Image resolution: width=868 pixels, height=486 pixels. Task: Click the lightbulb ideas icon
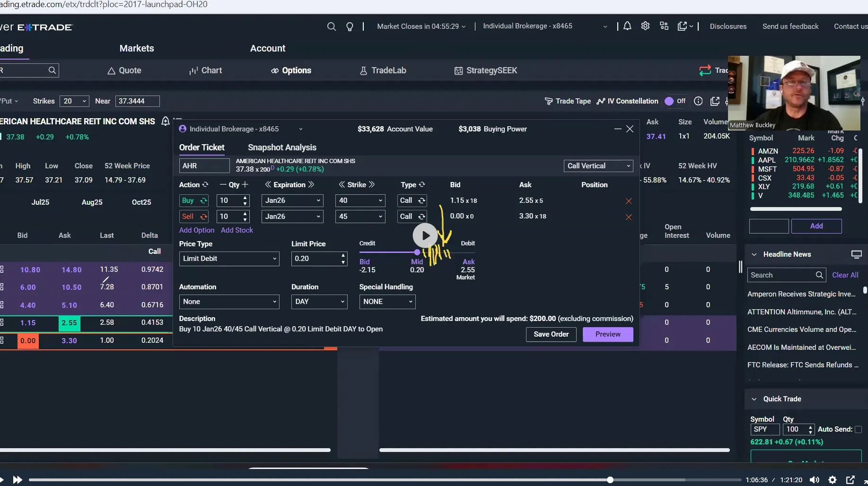click(350, 26)
